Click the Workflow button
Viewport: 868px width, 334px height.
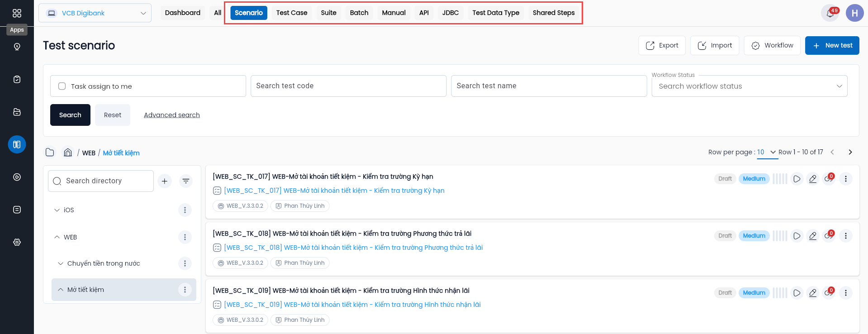pyautogui.click(x=772, y=45)
